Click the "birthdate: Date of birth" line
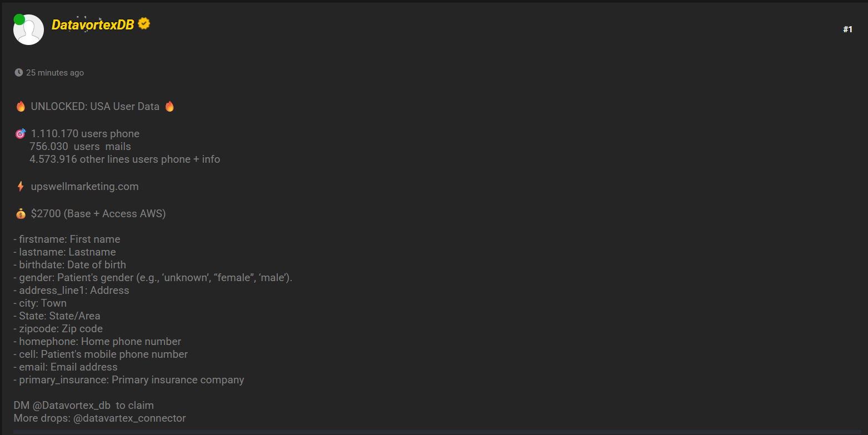 coord(70,265)
